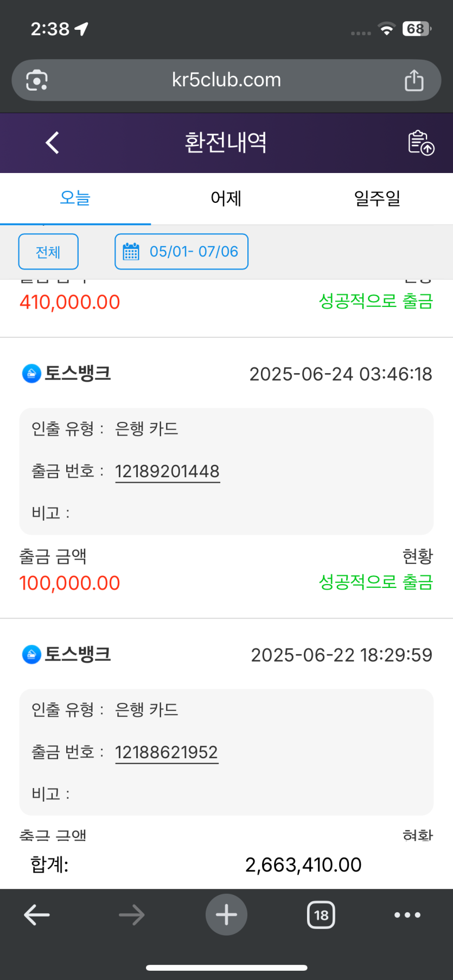Viewport: 453px width, 980px height.
Task: Switch to the 일주일 tab
Action: [x=377, y=198]
